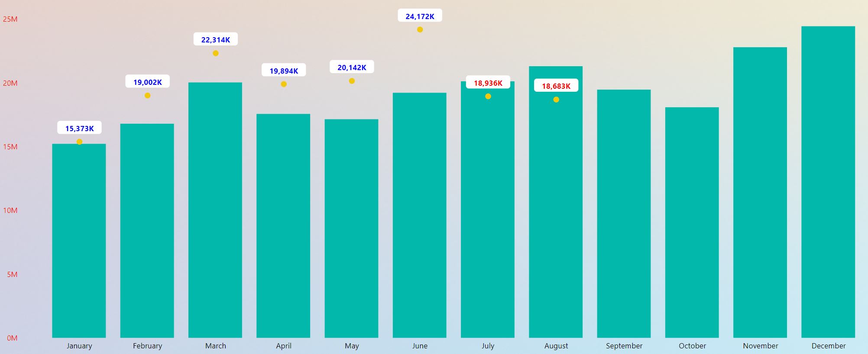Click the yellow marker under 15,373K
This screenshot has height=354, width=868.
(x=79, y=142)
